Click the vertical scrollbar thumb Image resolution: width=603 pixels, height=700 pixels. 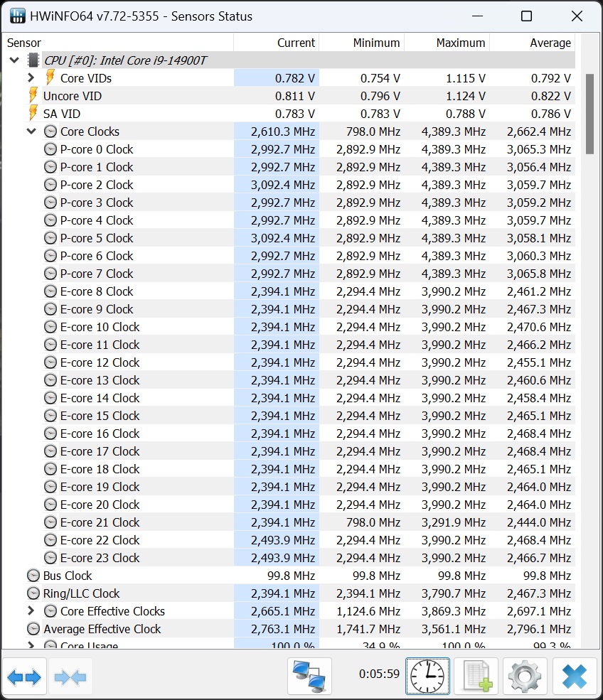(589, 114)
